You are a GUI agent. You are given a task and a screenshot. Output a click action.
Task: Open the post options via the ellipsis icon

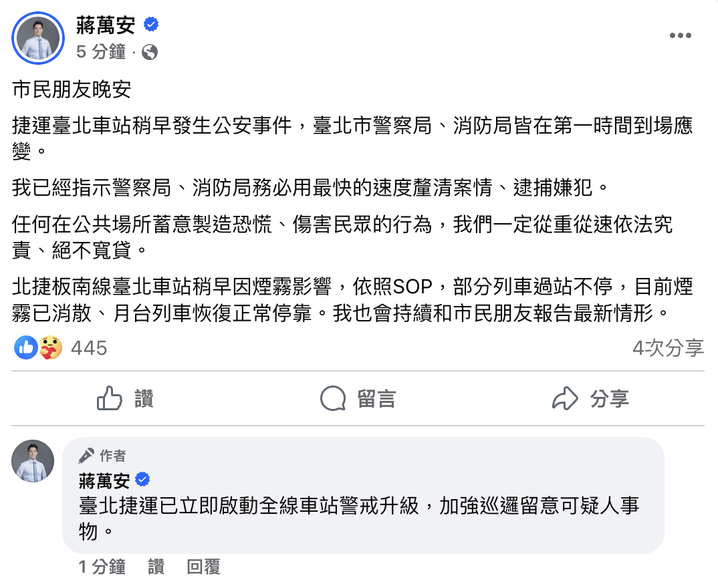pos(681,35)
